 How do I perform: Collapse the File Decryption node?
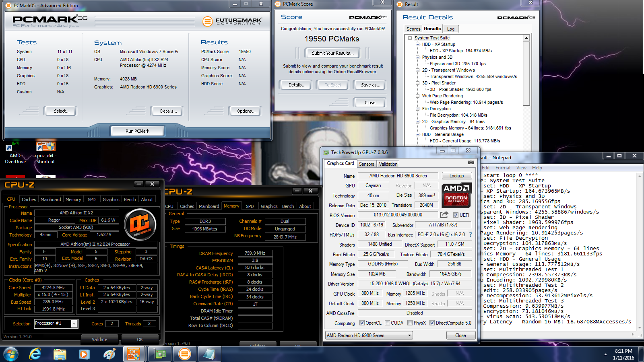coord(417,109)
